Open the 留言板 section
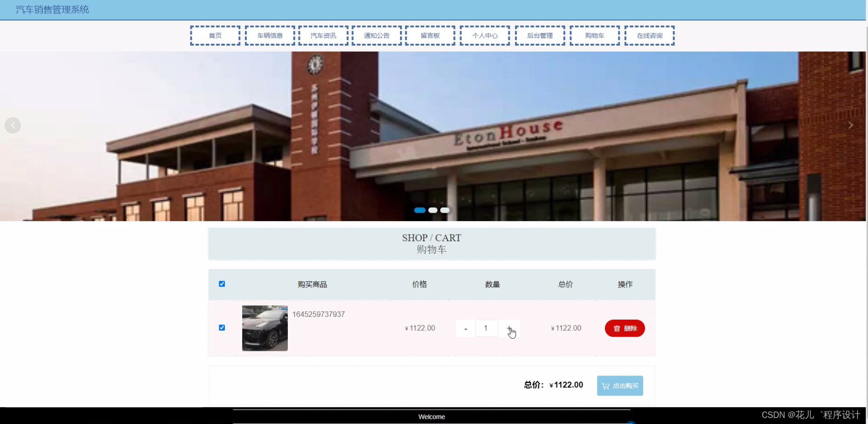Screen dimensions: 868x424 tap(430, 35)
